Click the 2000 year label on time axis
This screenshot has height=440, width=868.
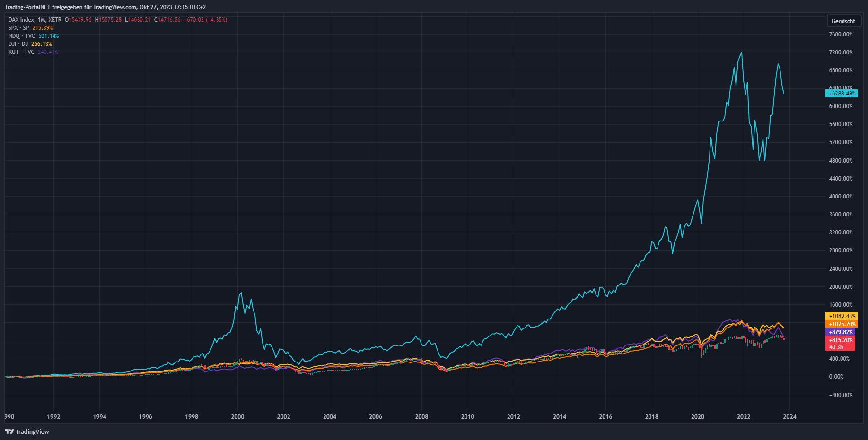pos(237,417)
